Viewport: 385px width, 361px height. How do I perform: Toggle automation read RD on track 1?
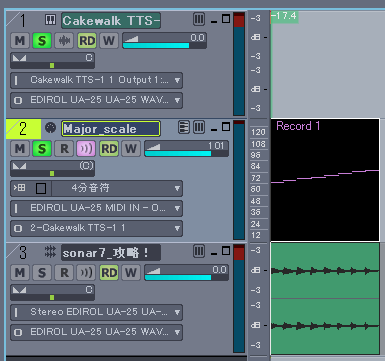click(x=87, y=41)
